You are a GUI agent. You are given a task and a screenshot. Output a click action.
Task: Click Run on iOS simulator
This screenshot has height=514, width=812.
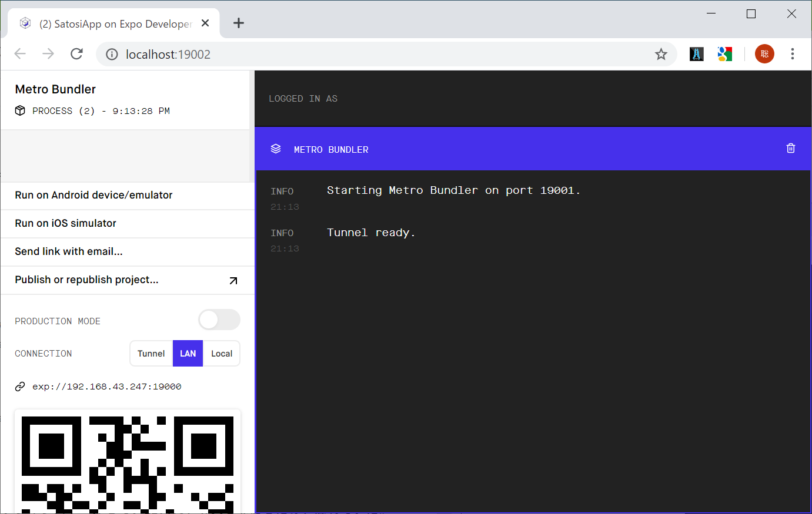click(127, 224)
